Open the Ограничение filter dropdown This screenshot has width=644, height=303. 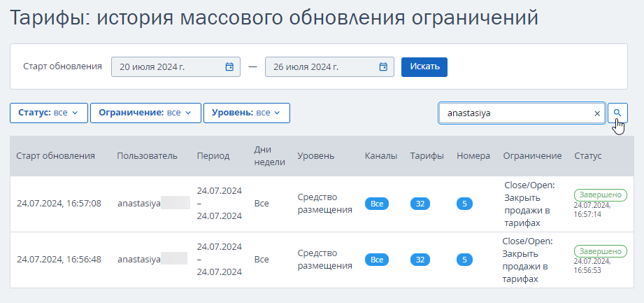(146, 113)
